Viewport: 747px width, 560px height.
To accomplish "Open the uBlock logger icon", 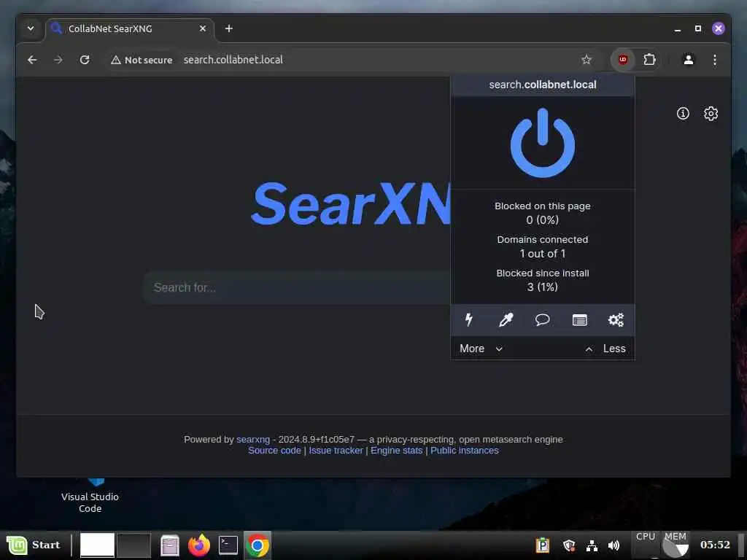I will click(x=579, y=319).
